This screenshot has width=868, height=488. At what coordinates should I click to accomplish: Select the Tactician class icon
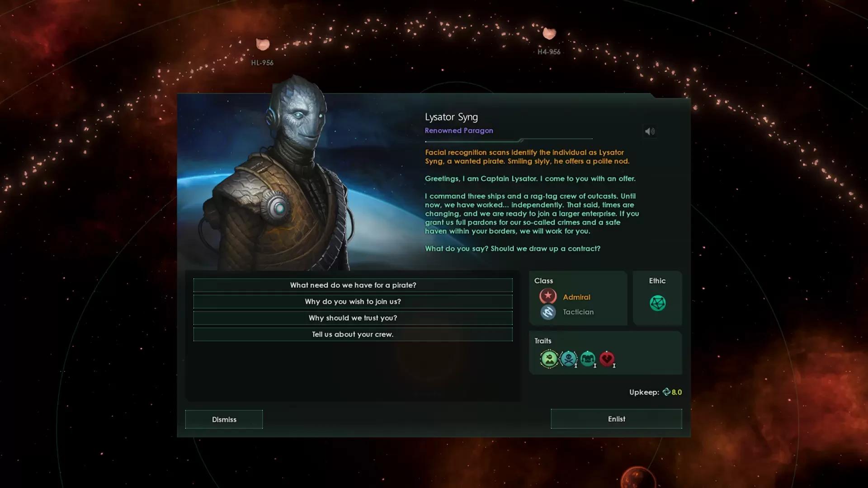[x=548, y=312]
